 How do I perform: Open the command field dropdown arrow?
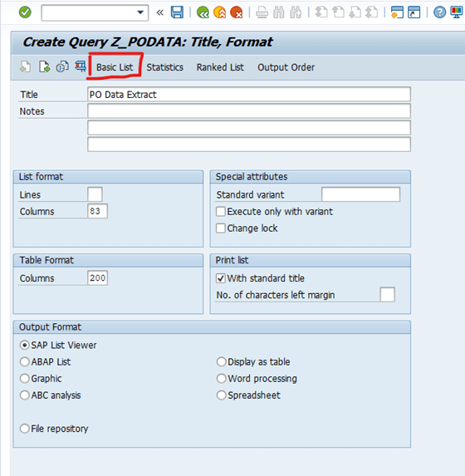tap(140, 12)
